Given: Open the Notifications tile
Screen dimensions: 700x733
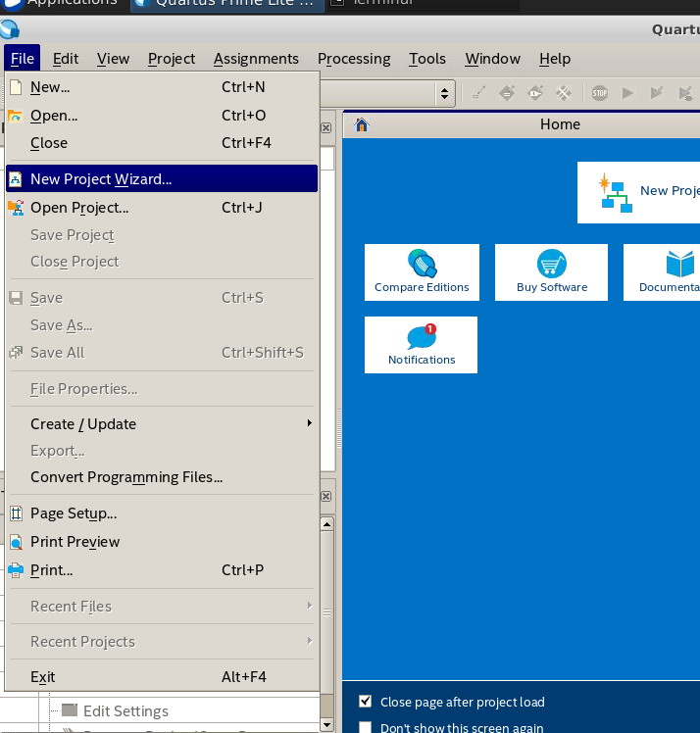Looking at the screenshot, I should 421,345.
